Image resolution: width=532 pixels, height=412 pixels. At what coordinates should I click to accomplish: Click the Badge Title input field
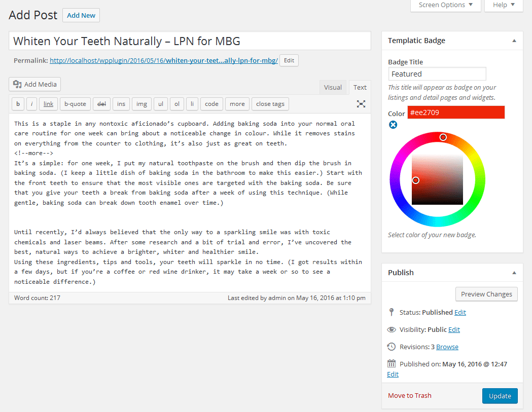click(x=437, y=74)
